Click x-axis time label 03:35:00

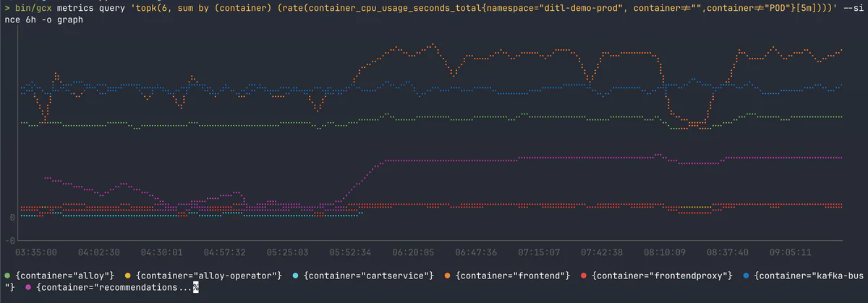pyautogui.click(x=36, y=252)
